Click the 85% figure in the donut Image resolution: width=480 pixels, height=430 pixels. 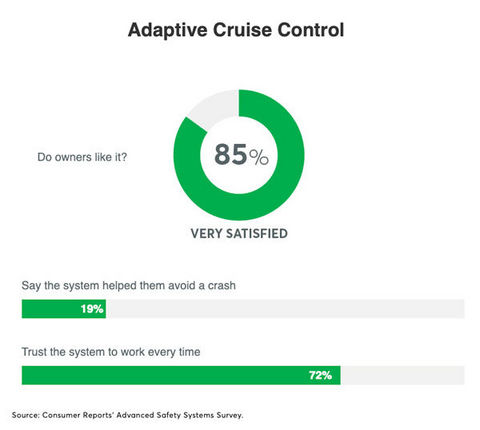tap(241, 155)
